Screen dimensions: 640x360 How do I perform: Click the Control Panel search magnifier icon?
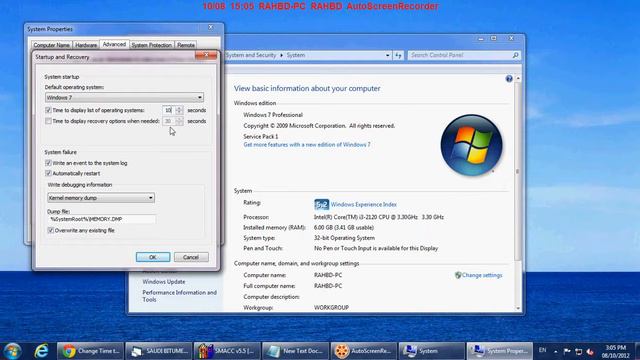click(x=516, y=55)
